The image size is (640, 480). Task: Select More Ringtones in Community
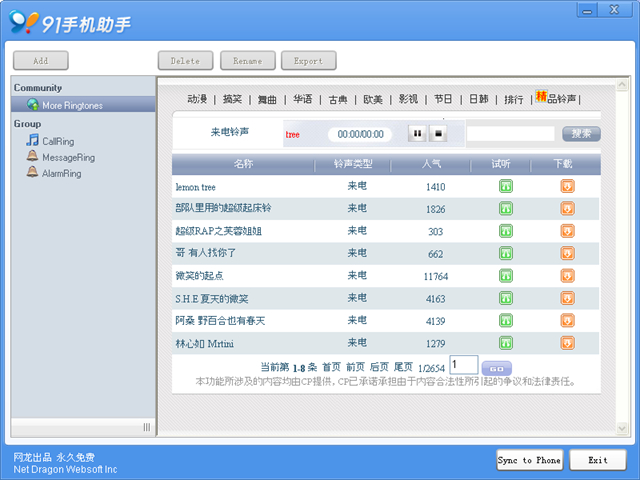pos(83,105)
